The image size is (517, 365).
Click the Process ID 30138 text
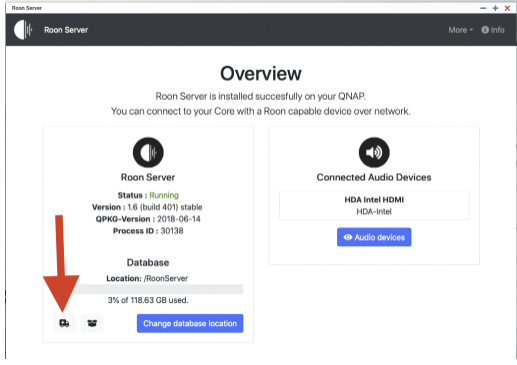coord(148,231)
